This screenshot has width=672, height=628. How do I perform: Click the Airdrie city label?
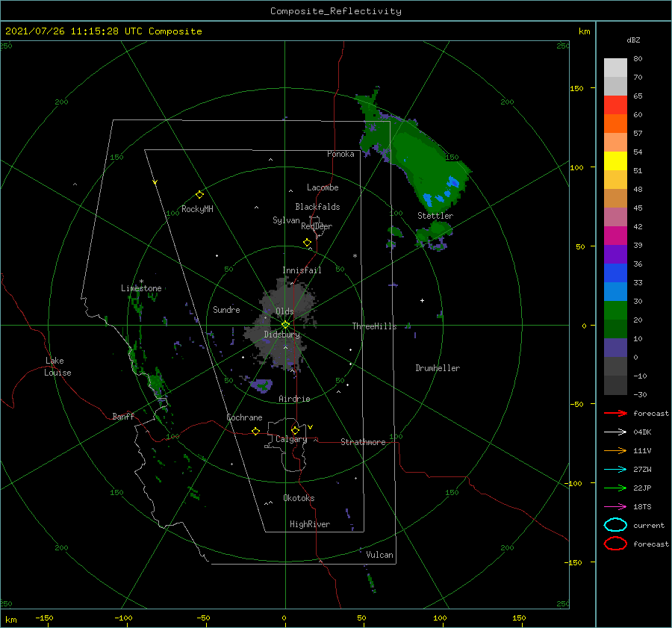[x=294, y=399]
